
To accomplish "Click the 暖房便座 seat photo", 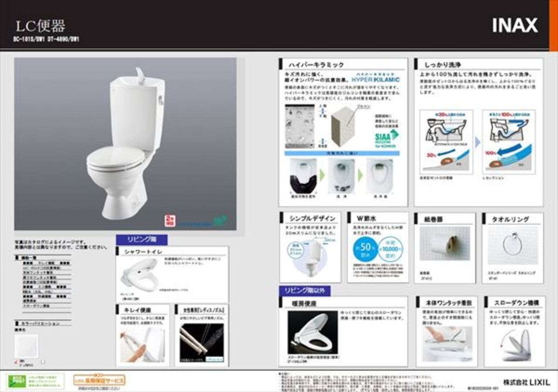I will 312,333.
